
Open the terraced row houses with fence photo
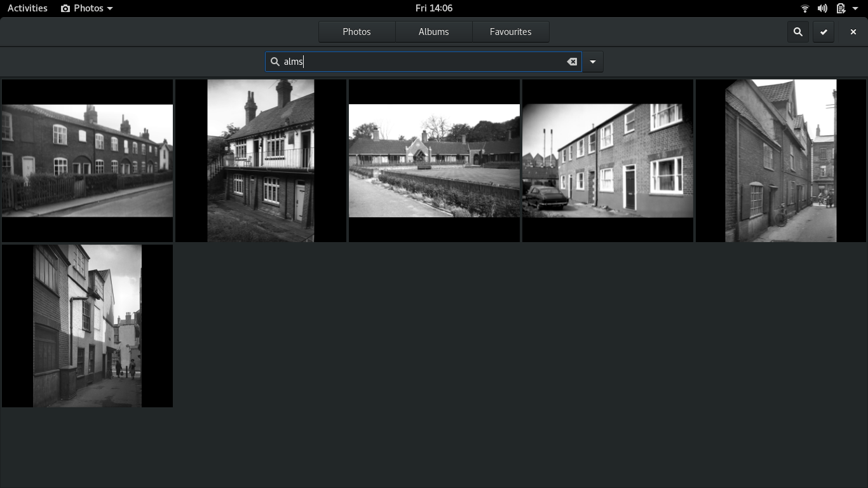click(88, 161)
